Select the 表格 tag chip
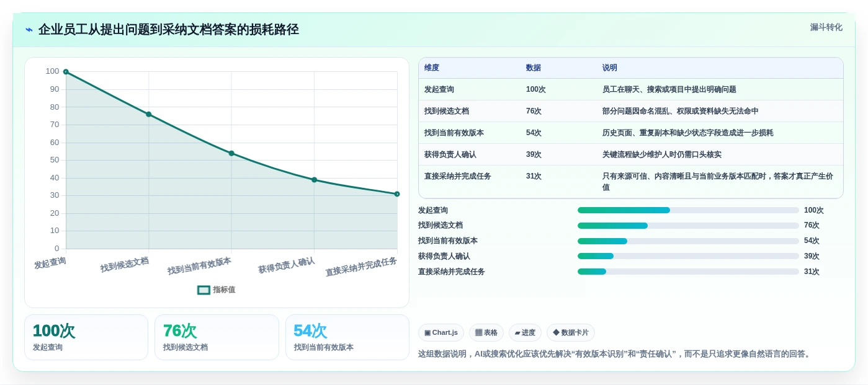Image resolution: width=868 pixels, height=385 pixels. (x=486, y=333)
